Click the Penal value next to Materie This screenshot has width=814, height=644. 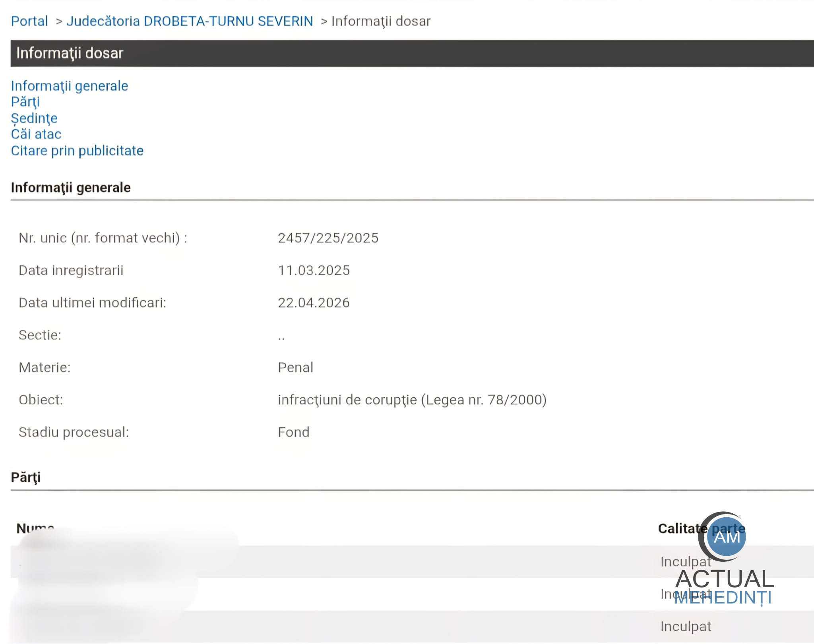[295, 367]
